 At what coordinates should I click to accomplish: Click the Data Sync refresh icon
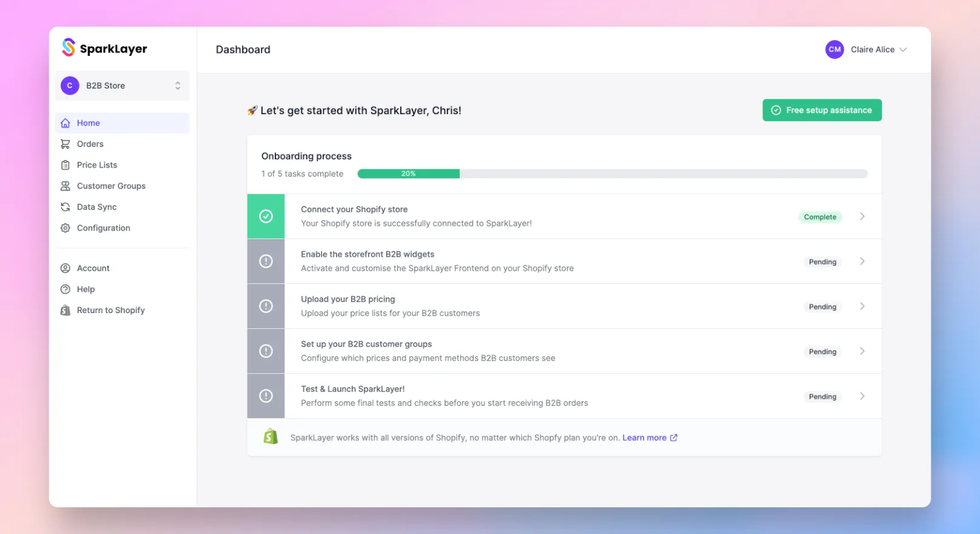[65, 207]
